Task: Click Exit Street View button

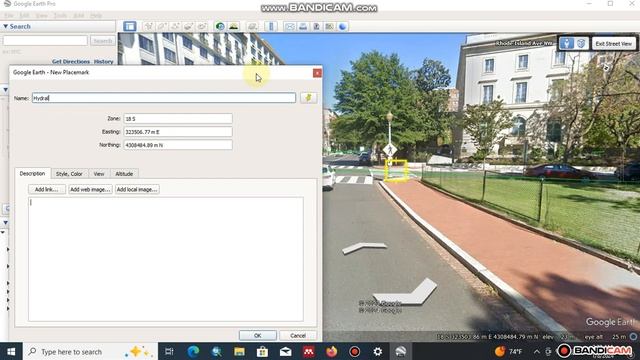Action: [613, 44]
